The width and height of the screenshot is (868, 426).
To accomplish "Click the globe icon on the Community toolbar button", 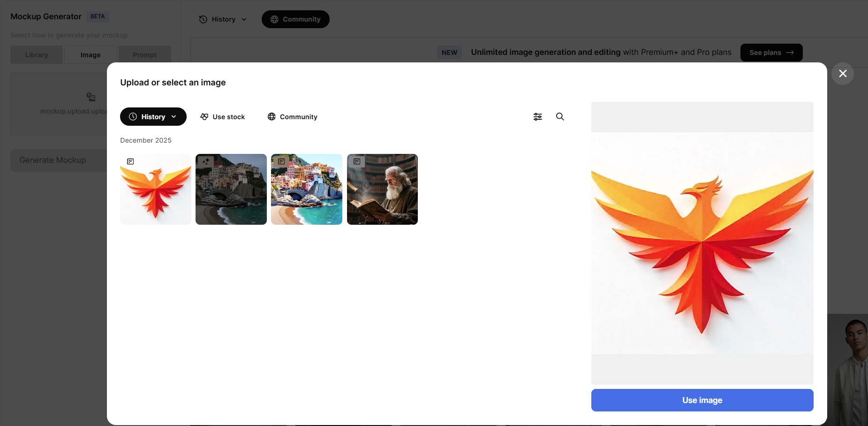I will pos(274,19).
